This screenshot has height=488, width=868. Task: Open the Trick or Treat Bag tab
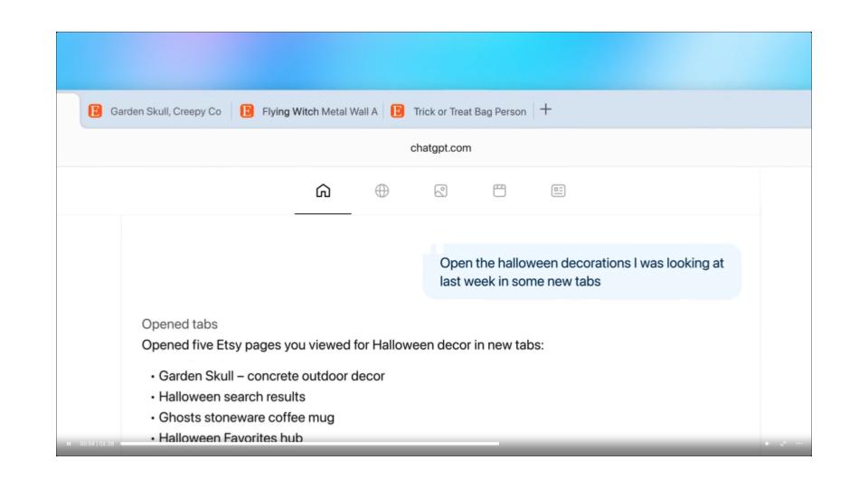coord(461,111)
